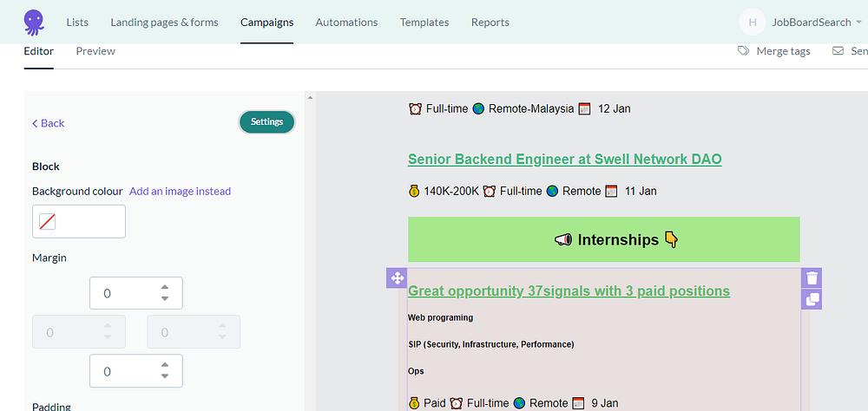Click Add an image instead link
This screenshot has height=411, width=868.
(x=180, y=191)
